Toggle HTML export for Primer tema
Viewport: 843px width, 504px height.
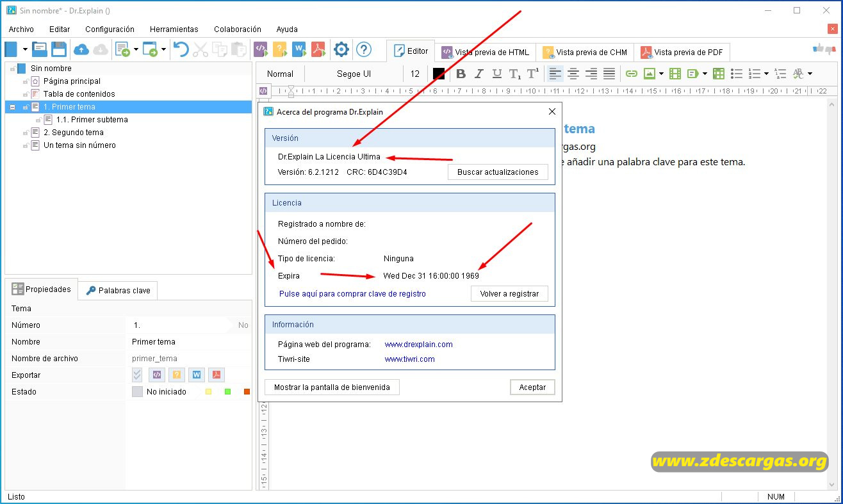156,375
